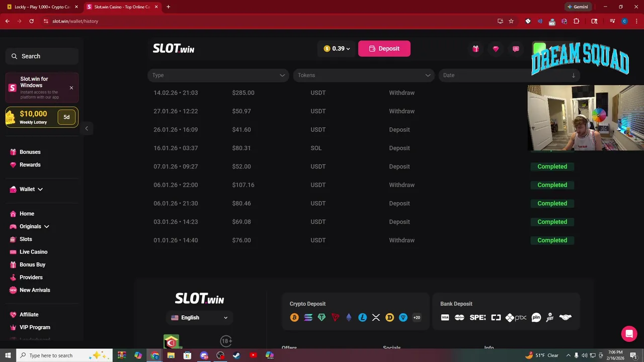Open Chrome extensions puzzle icon
Image resolution: width=644 pixels, height=362 pixels.
pyautogui.click(x=577, y=21)
